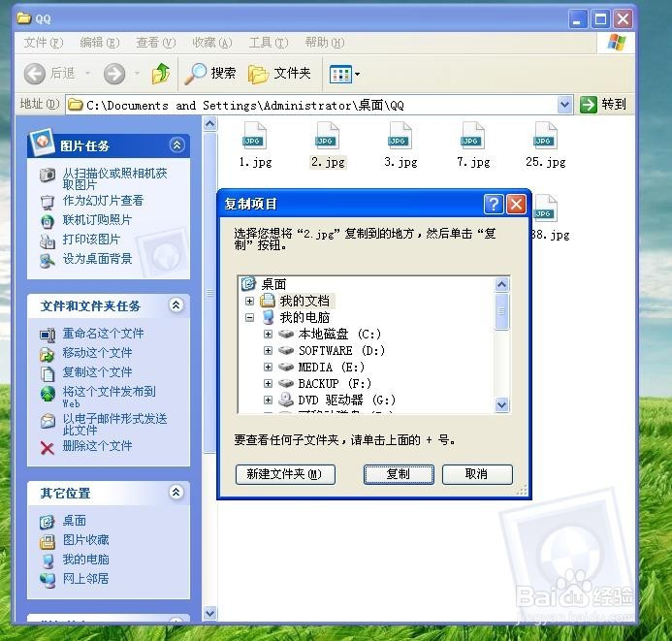The height and width of the screenshot is (641, 672).
Task: Select the 7.jpg file icon
Action: 473,136
